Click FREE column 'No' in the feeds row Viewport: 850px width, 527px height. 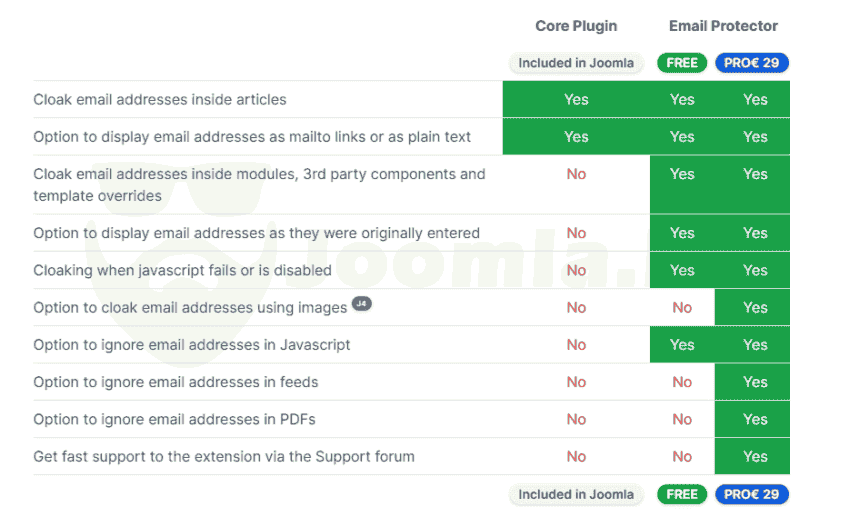[x=682, y=382]
